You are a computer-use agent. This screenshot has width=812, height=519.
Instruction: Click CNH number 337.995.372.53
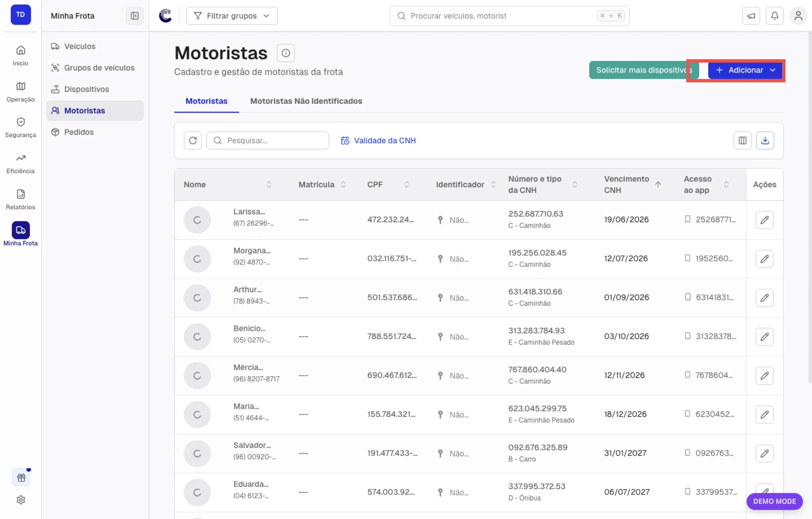(x=537, y=486)
